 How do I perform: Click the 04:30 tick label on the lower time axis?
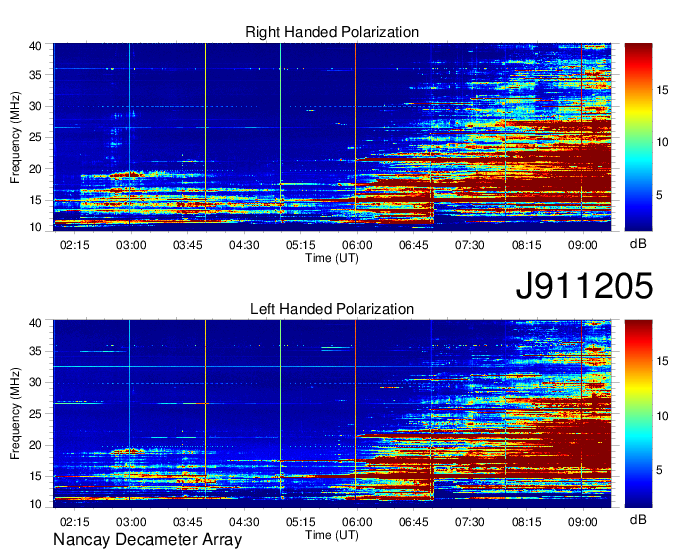[x=244, y=522]
